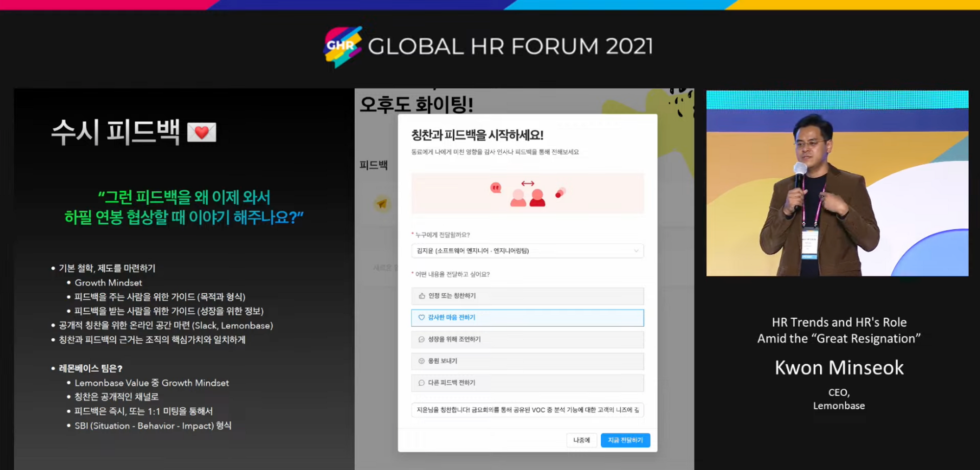This screenshot has width=980, height=470.
Task: Click dialog title 칭찬과 피드백을 시작하세요!
Action: tap(477, 135)
